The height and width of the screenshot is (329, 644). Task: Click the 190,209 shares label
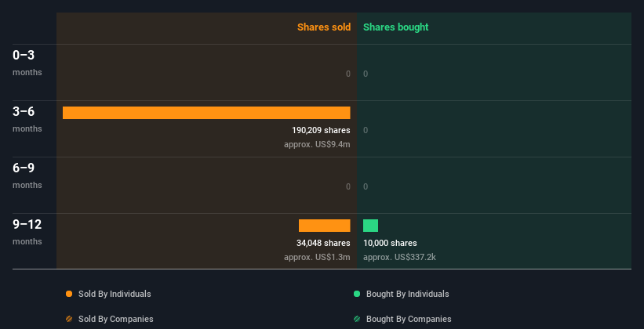click(x=321, y=130)
